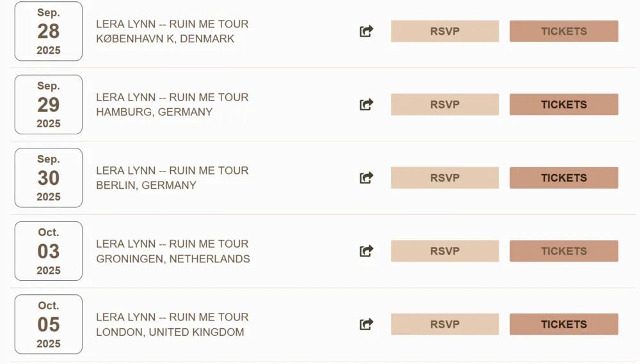RSVP to the København K show
The height and width of the screenshot is (364, 640).
point(445,31)
